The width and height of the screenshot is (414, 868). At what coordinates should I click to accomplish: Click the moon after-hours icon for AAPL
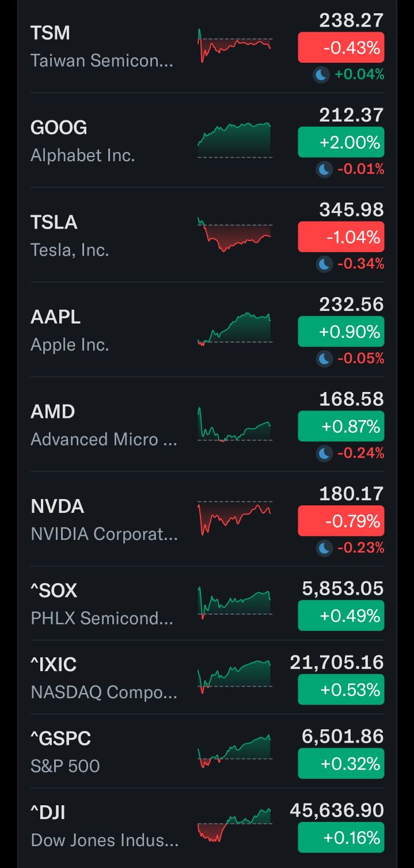[x=325, y=359]
